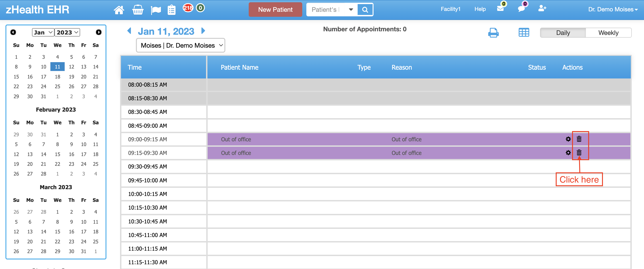This screenshot has height=269, width=644.
Task: Open the calendar grid view icon
Action: (524, 32)
